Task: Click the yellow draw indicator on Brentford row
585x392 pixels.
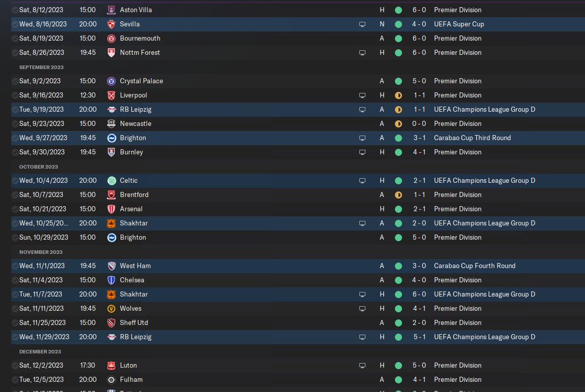Action: coord(398,194)
